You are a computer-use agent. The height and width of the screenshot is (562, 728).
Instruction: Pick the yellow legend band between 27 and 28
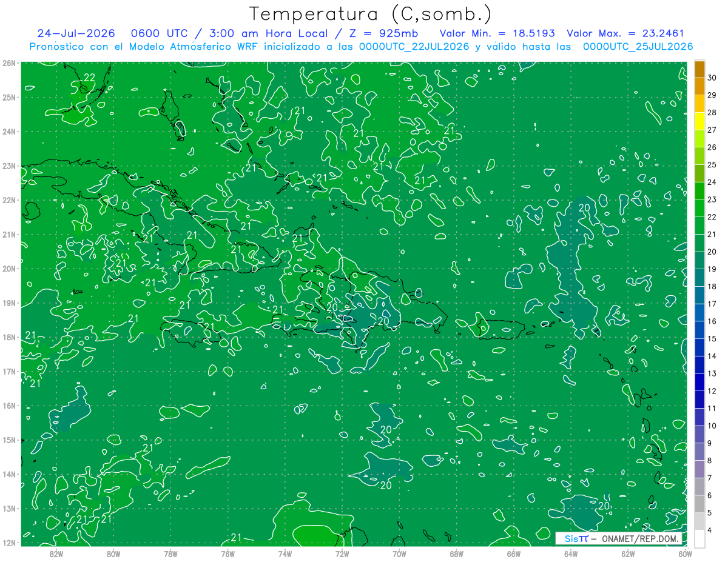click(x=699, y=122)
